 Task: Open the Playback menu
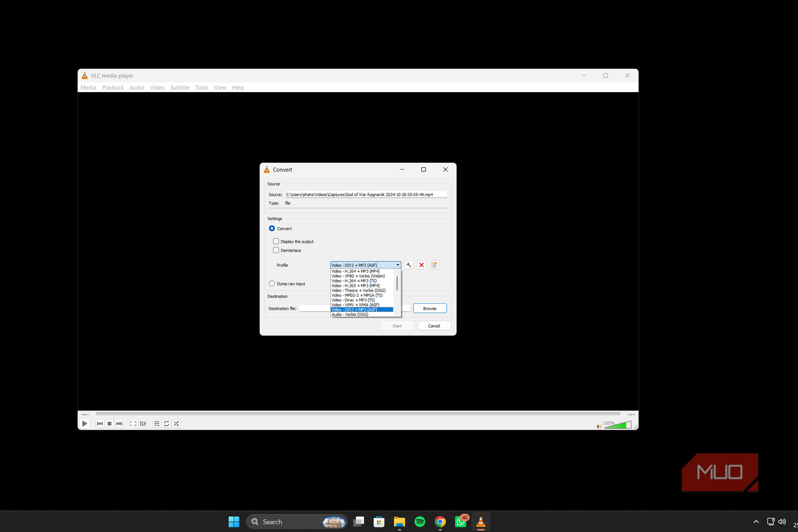pyautogui.click(x=113, y=88)
